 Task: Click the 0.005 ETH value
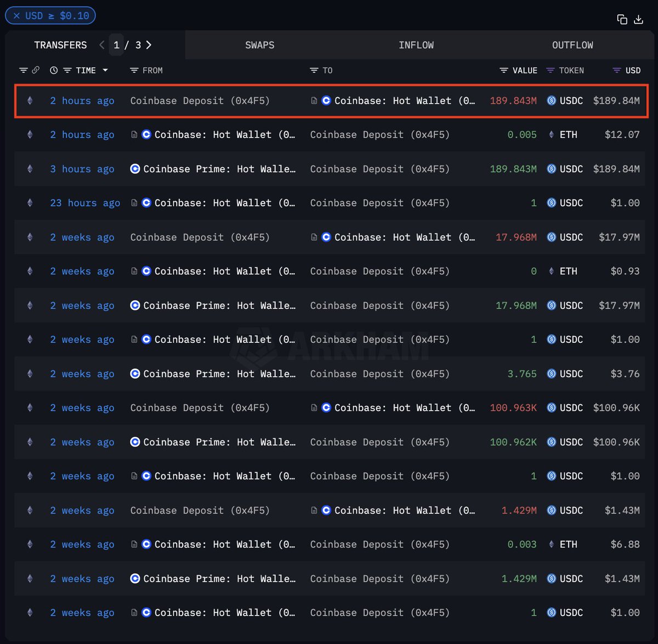tap(522, 134)
